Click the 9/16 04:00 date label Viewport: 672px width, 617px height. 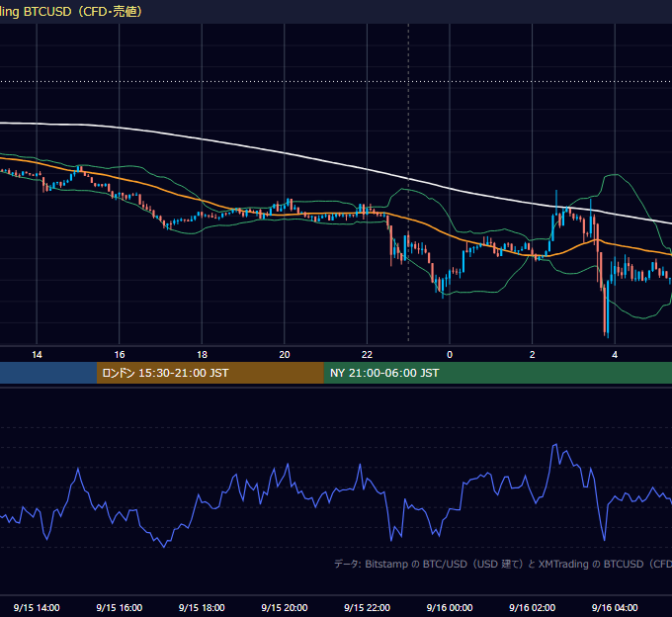(615, 607)
